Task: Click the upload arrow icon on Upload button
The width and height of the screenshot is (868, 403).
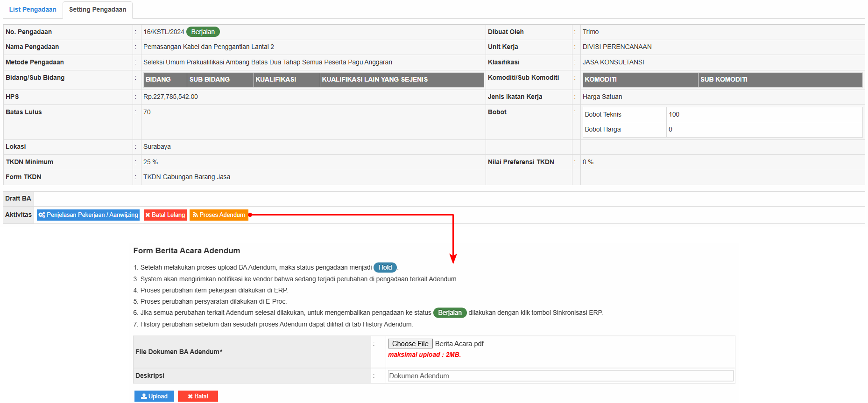Action: [x=144, y=396]
